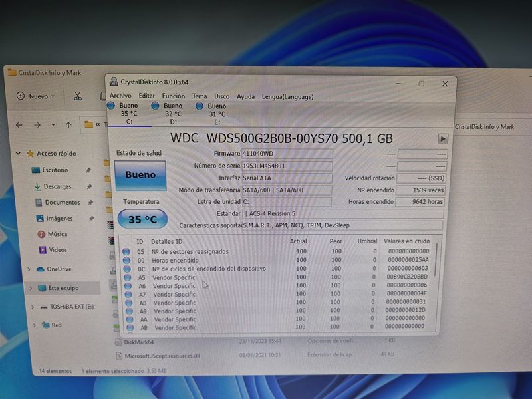Click the status dot for attribute A9
The width and height of the screenshot is (532, 399).
129,311
